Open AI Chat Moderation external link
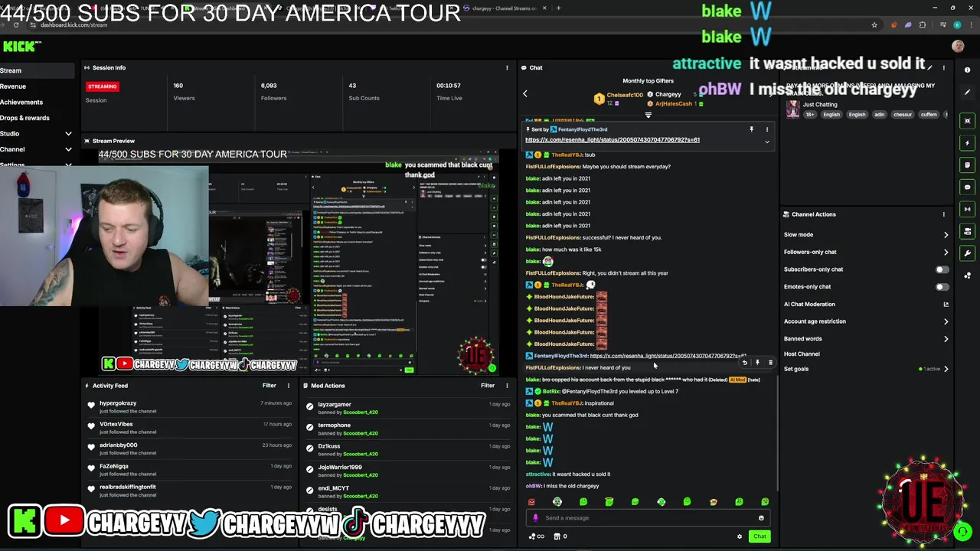The width and height of the screenshot is (980, 551). tap(946, 305)
